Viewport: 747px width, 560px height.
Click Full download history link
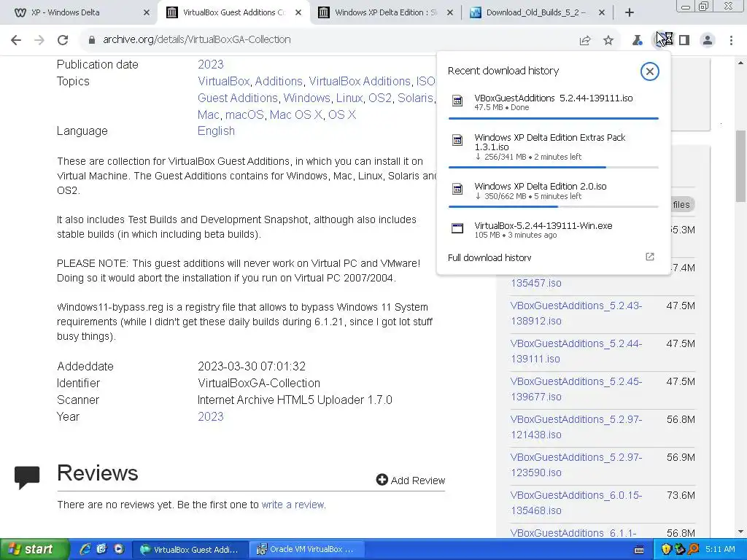489,257
